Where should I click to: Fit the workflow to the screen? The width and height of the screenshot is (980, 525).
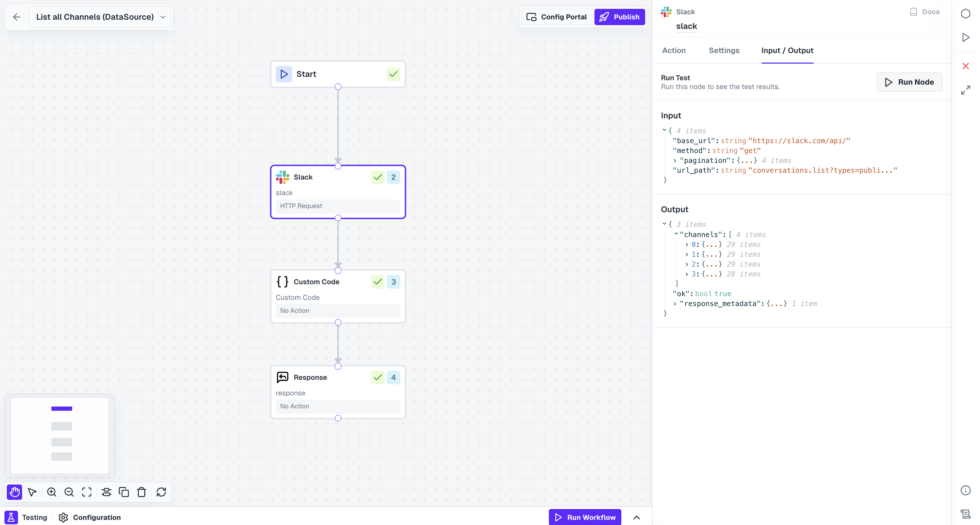pyautogui.click(x=86, y=492)
